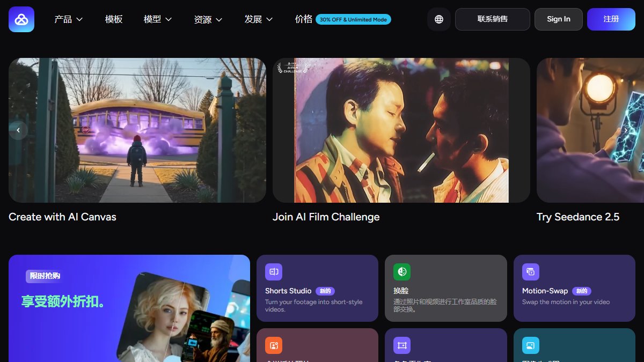Open the language globe selector
This screenshot has width=644, height=362.
pyautogui.click(x=439, y=19)
